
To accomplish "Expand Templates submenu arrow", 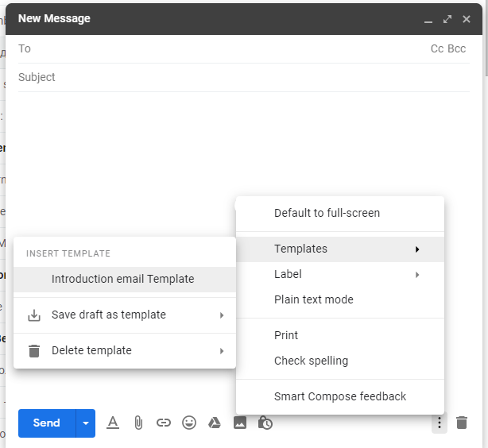I will (x=417, y=249).
